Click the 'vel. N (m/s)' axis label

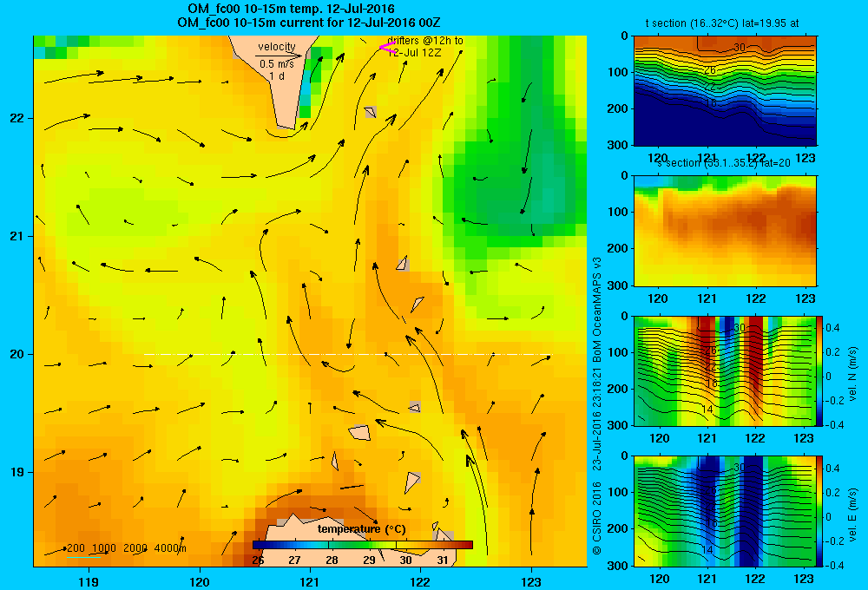tap(853, 374)
